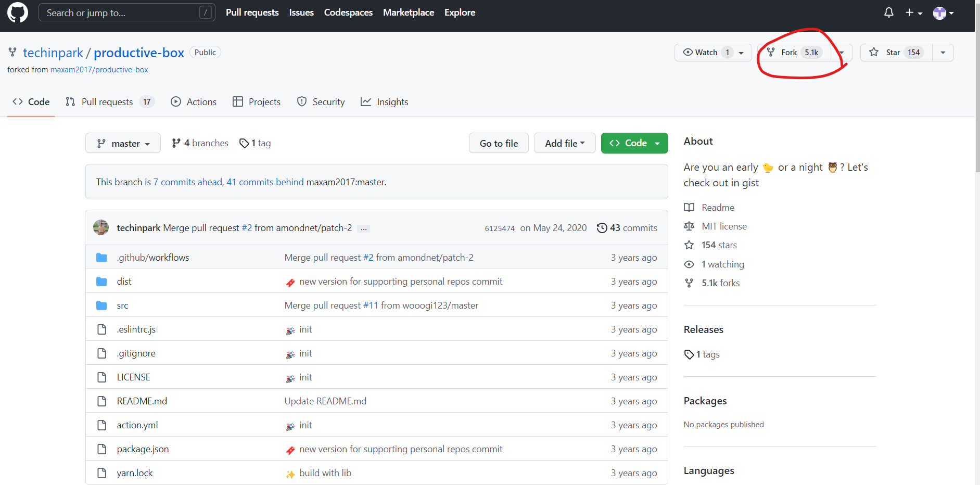The height and width of the screenshot is (485, 980).
Task: Open the yarn.lock file
Action: (135, 473)
